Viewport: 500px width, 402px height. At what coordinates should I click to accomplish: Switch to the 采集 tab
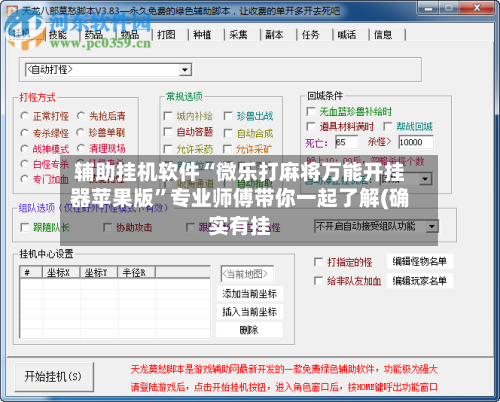[238, 35]
